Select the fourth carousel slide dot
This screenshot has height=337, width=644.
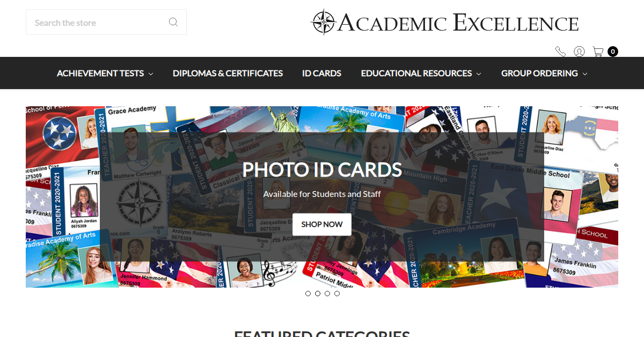pos(337,294)
